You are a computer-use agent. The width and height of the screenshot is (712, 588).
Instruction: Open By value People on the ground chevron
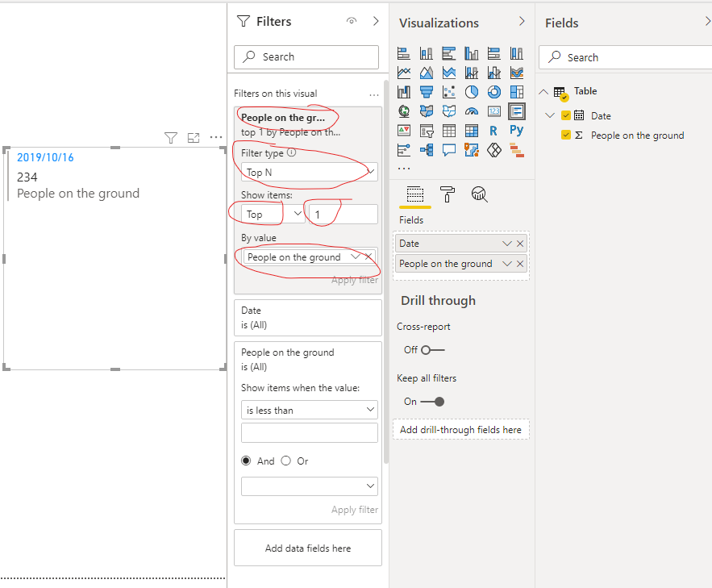[356, 256]
